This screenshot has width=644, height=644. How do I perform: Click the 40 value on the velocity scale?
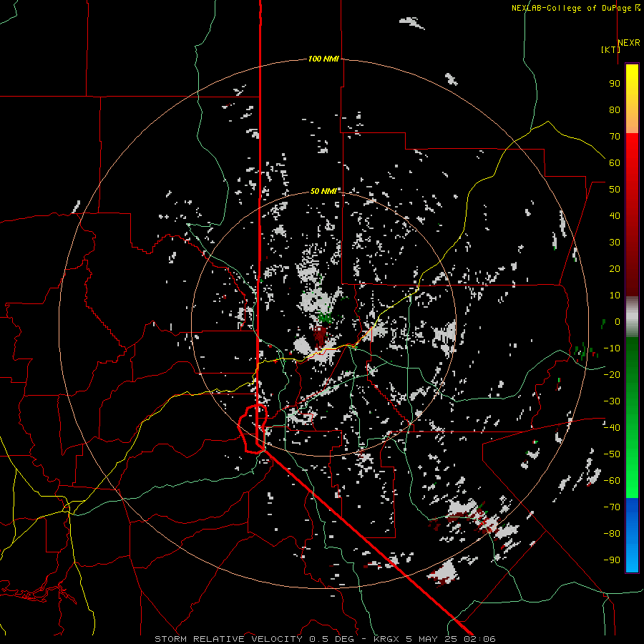tap(615, 215)
